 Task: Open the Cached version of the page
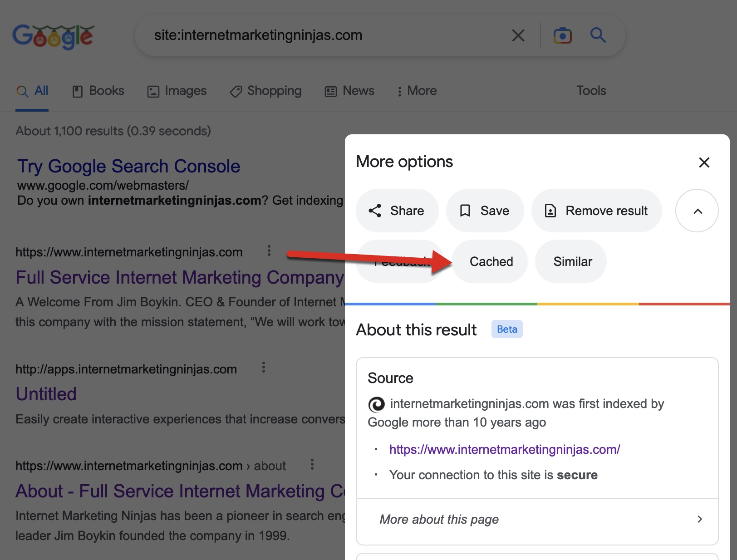click(x=491, y=261)
